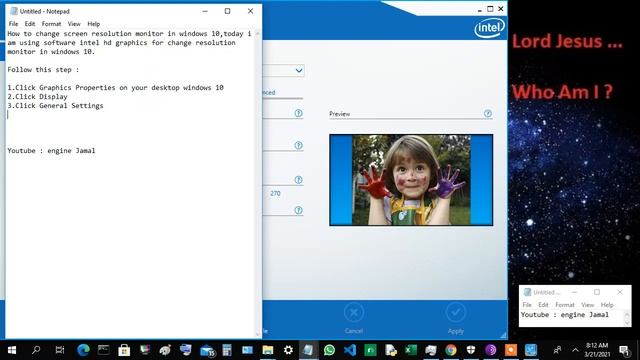Image resolution: width=640 pixels, height=360 pixels.
Task: Click the line '3.Click General Settings'
Action: click(x=56, y=106)
